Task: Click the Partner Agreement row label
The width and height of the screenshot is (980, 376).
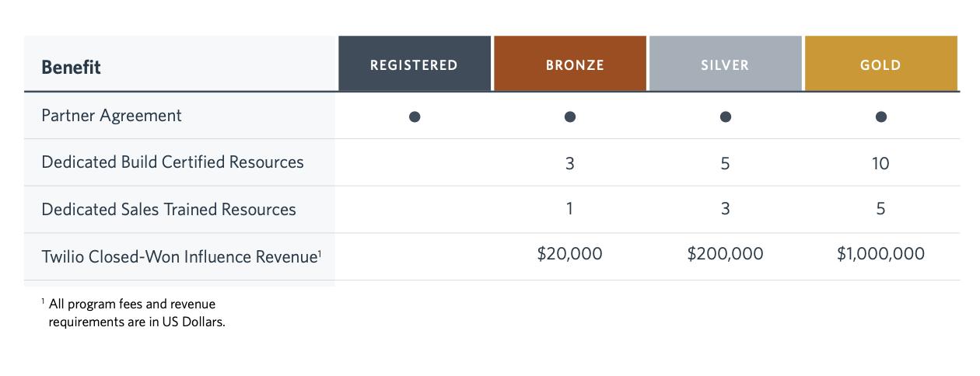Action: [111, 116]
